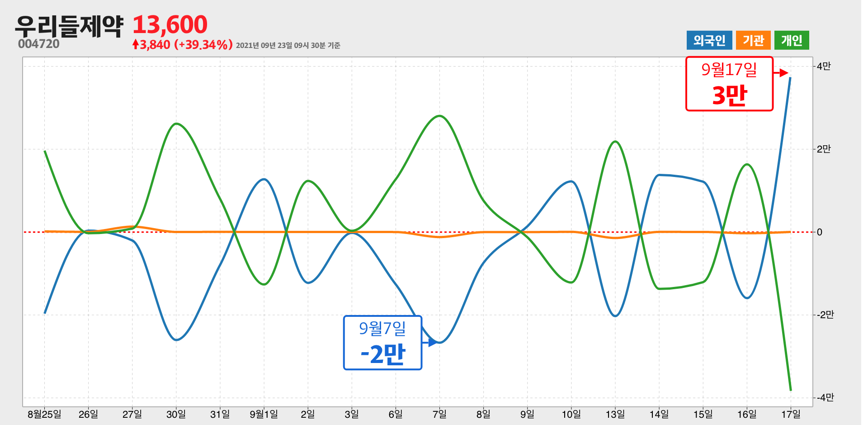Click y-axis label 2만
Screen dimensions: 868x425
pyautogui.click(x=824, y=149)
